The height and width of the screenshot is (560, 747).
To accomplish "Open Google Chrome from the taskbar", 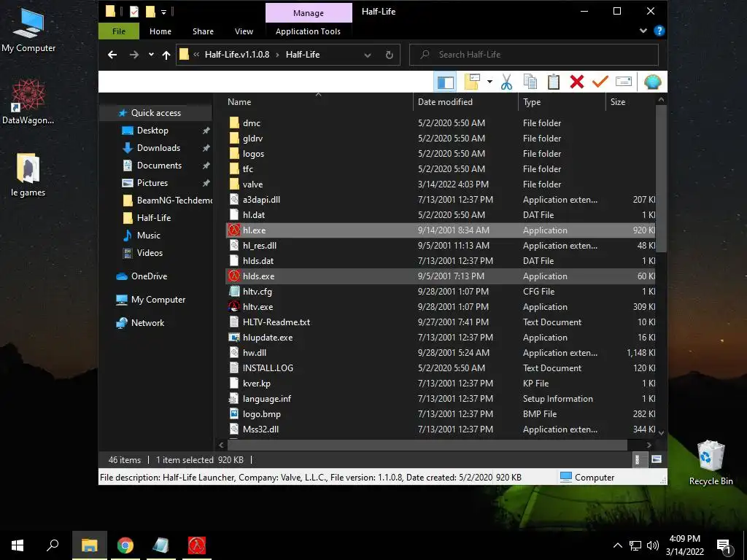I will 125,545.
